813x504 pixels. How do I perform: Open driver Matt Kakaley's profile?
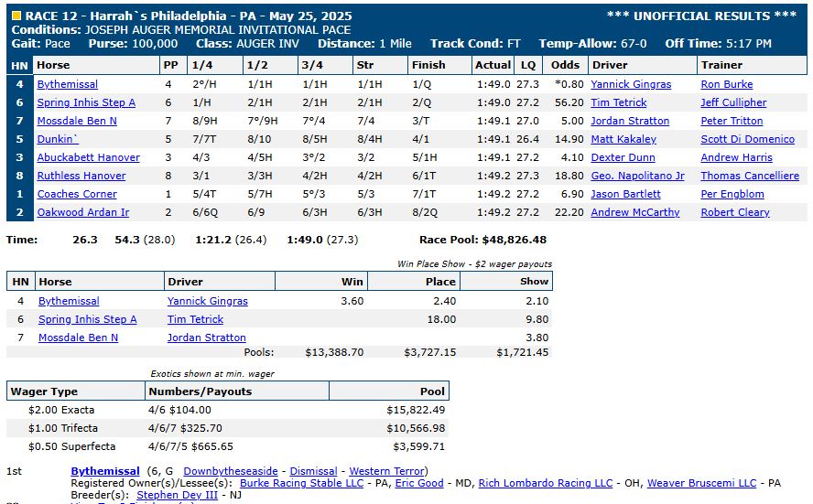[x=623, y=139]
